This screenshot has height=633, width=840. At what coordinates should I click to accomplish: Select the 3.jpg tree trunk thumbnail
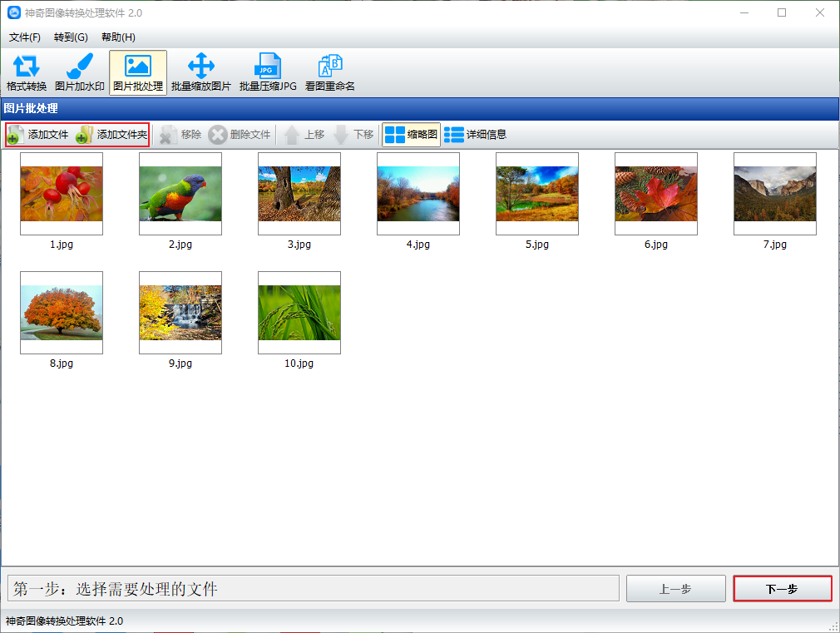point(299,194)
